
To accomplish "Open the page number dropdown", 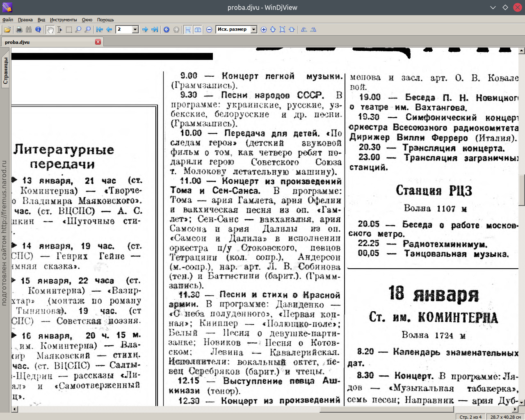I will (135, 30).
